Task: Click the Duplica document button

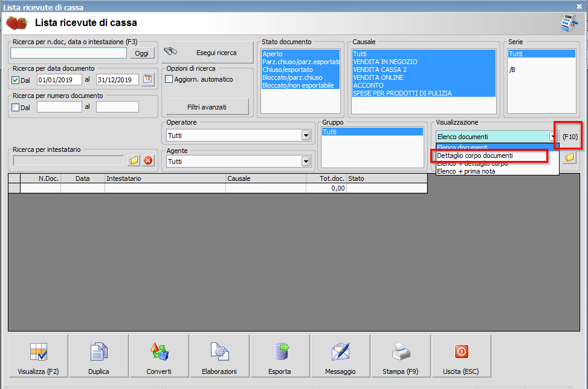Action: pyautogui.click(x=99, y=356)
